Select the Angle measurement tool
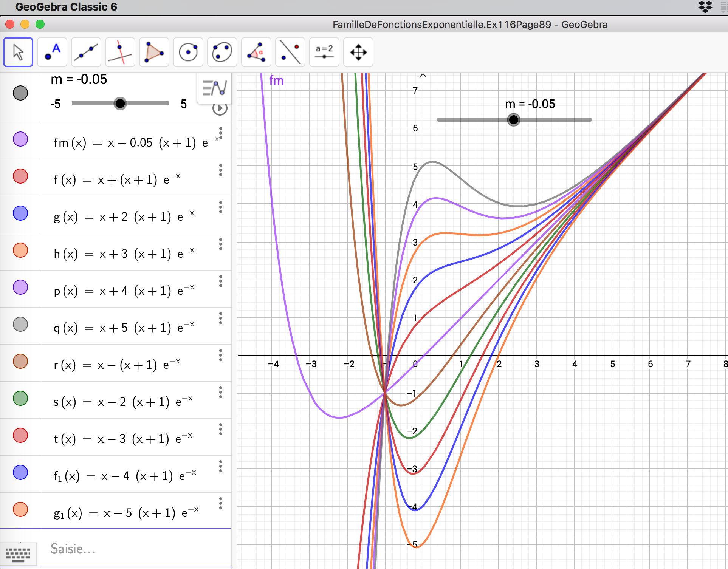 click(256, 52)
